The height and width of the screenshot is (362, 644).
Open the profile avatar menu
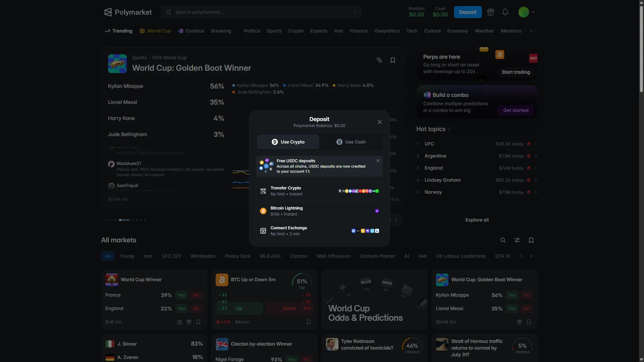[526, 12]
